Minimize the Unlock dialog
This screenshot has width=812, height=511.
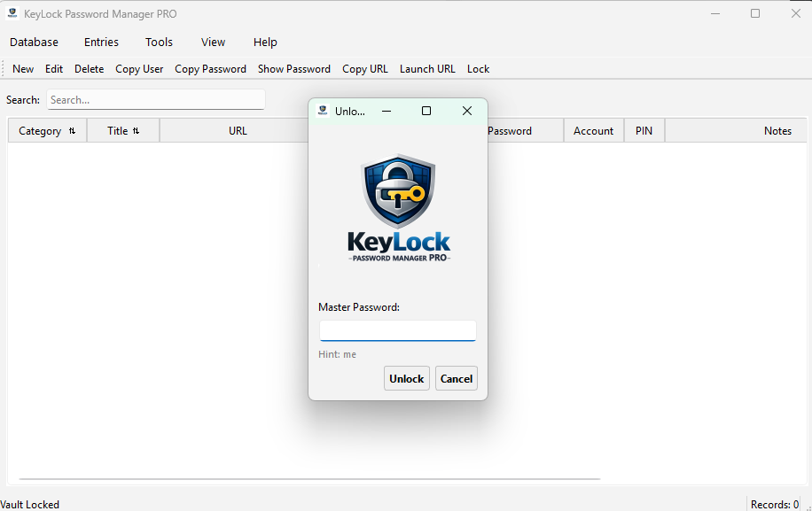tap(386, 111)
